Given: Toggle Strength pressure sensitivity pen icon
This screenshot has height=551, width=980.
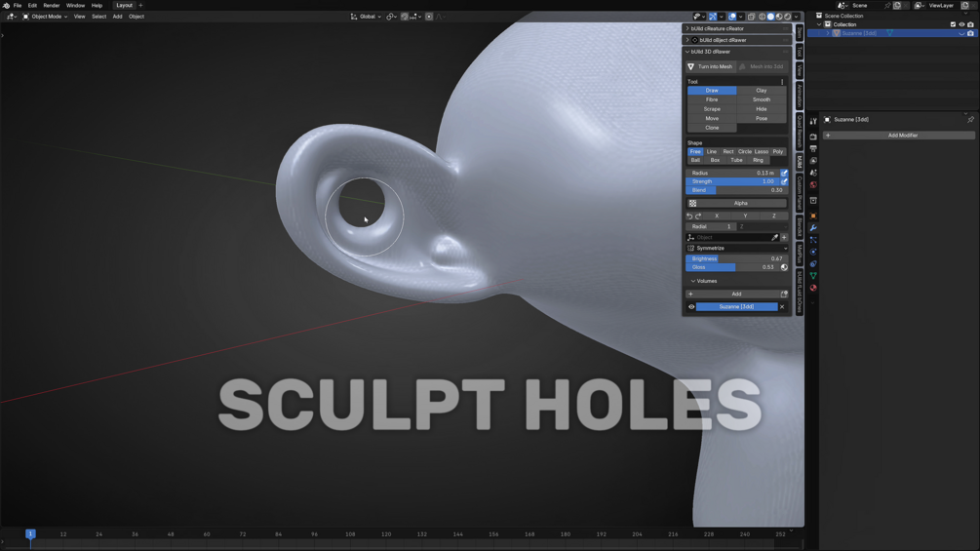Looking at the screenshot, I should coord(784,181).
